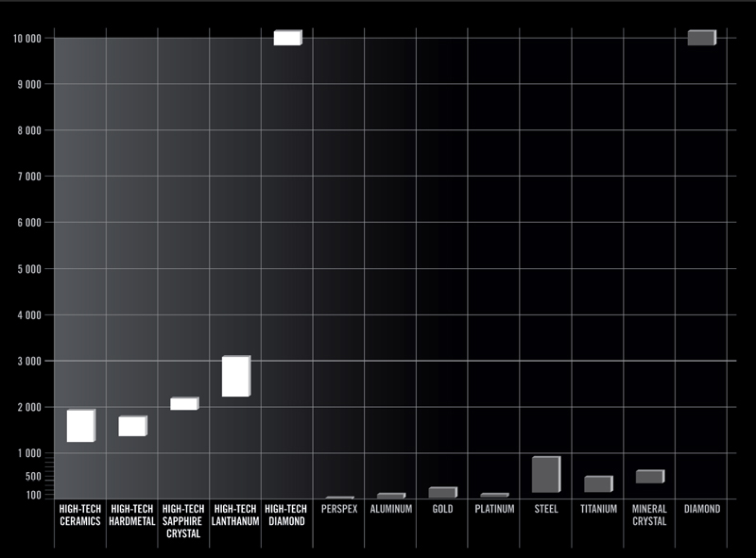Click the High-Tech Diamond bar at the top
The height and width of the screenshot is (558, 756).
[x=287, y=38]
